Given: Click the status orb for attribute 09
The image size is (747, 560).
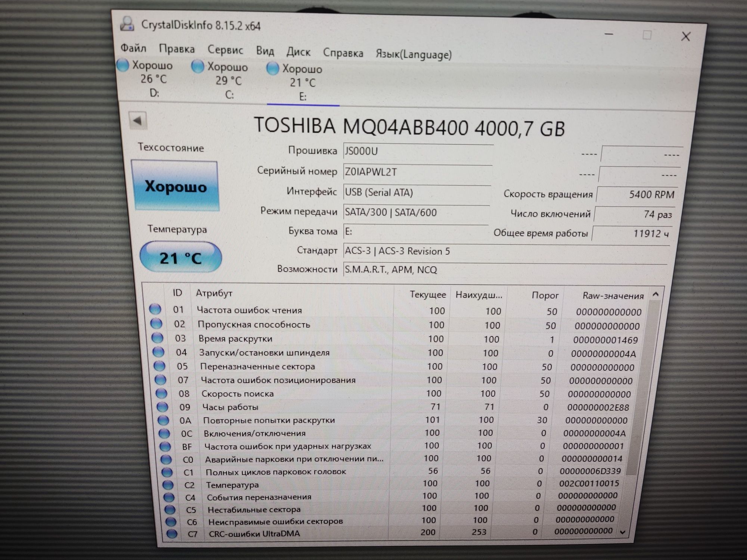Looking at the screenshot, I should (162, 407).
